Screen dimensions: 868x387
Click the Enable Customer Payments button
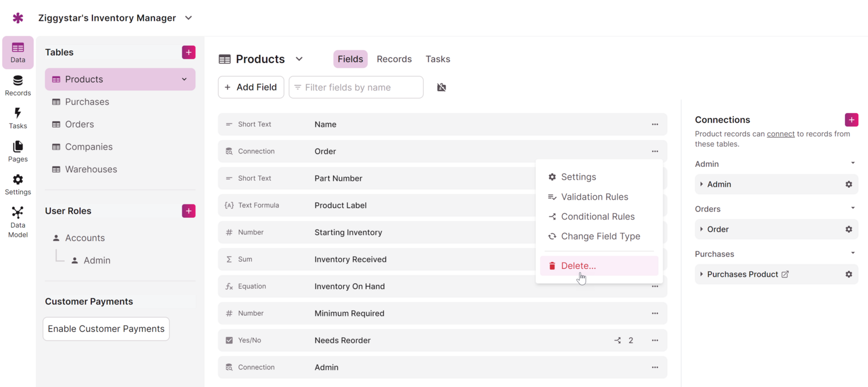tap(106, 329)
